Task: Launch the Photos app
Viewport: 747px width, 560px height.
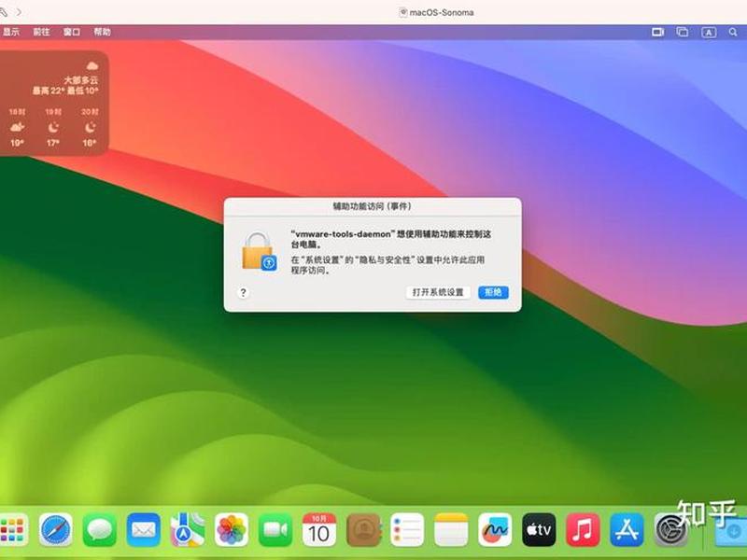Action: click(231, 529)
